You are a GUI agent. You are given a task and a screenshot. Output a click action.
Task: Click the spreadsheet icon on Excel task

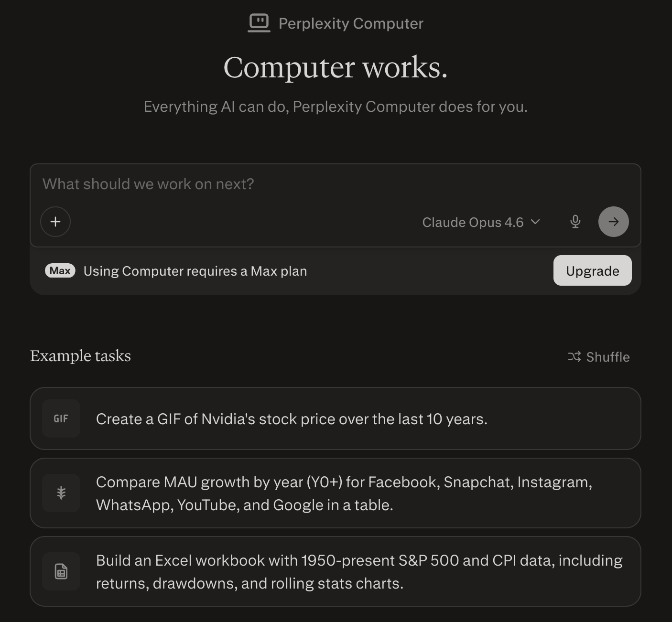(61, 571)
